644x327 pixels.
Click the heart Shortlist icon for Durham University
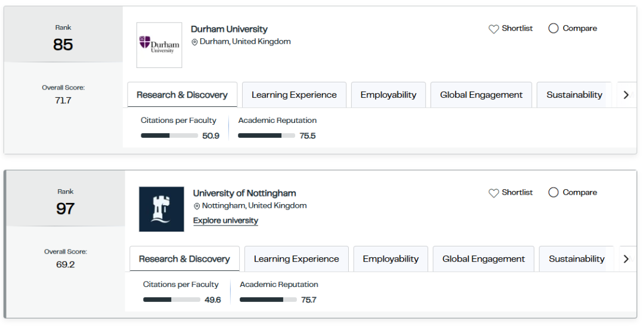tap(493, 29)
